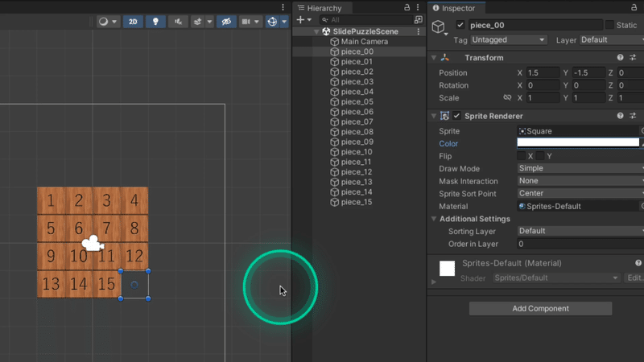Open Sorting Layer Default dropdown

[x=580, y=231]
